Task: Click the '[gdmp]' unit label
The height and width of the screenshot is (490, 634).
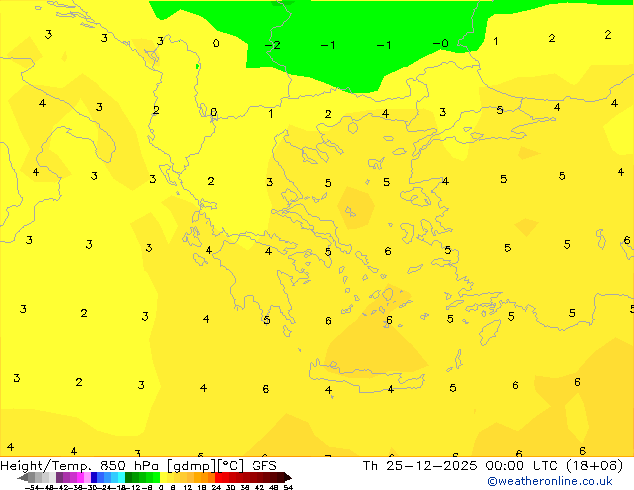Action: coord(192,466)
